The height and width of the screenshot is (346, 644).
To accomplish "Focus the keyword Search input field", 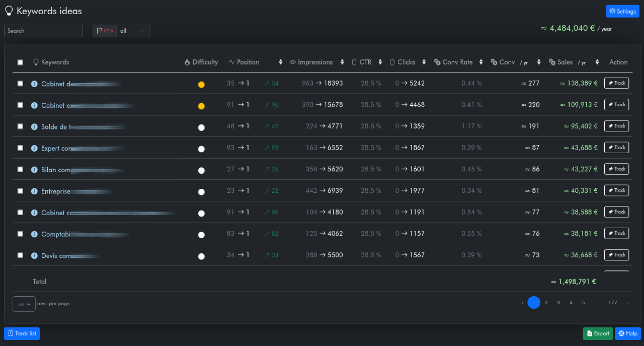I will pyautogui.click(x=43, y=31).
